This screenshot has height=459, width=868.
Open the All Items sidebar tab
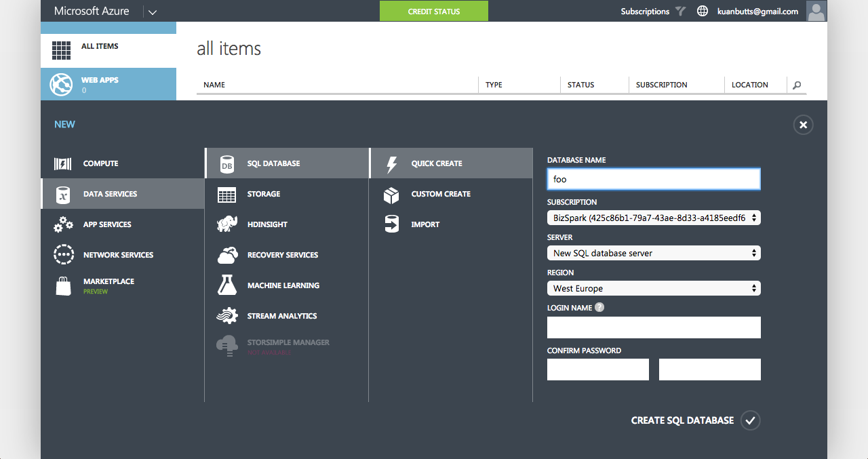click(108, 51)
